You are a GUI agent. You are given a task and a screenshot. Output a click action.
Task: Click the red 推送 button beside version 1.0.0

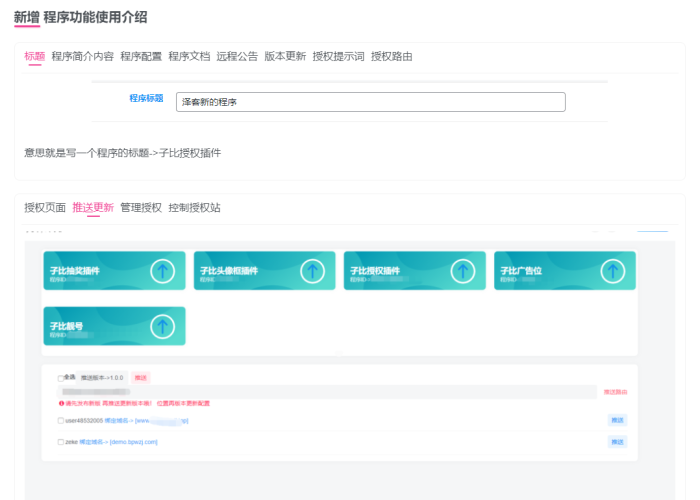(141, 378)
